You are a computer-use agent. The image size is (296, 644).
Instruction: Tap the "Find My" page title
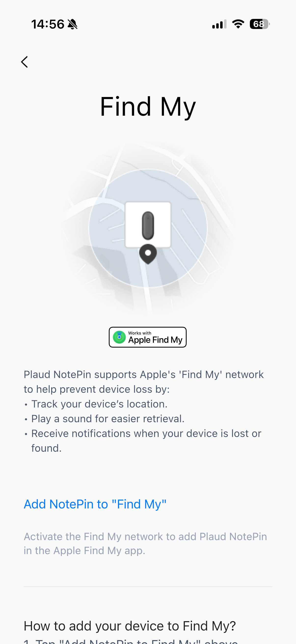point(148,107)
